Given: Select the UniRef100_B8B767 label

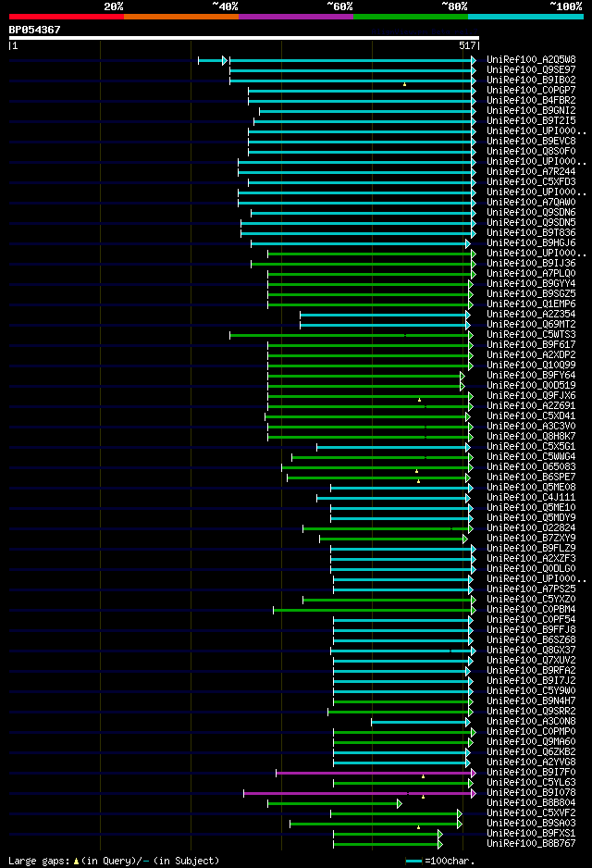Looking at the screenshot, I should [x=531, y=843].
